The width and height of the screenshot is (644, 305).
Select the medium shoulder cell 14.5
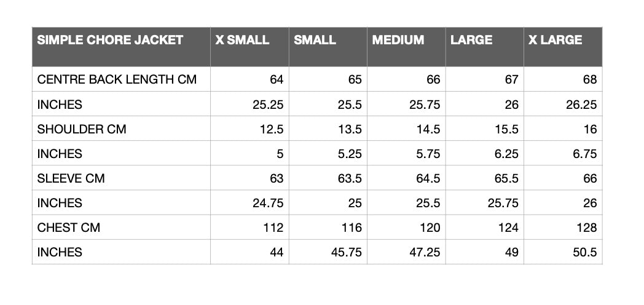406,129
